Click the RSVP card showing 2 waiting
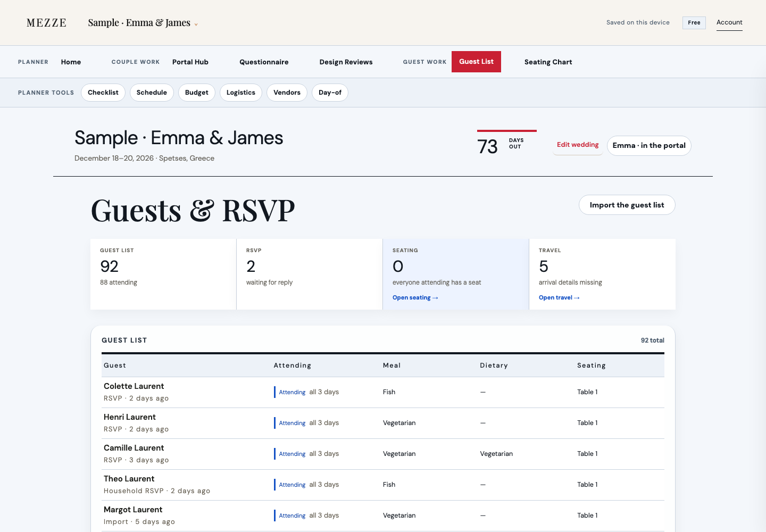 (x=310, y=274)
